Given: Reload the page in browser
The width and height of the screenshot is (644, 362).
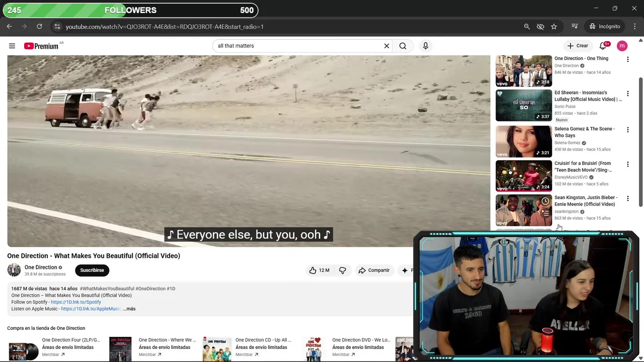Looking at the screenshot, I should click(39, 26).
